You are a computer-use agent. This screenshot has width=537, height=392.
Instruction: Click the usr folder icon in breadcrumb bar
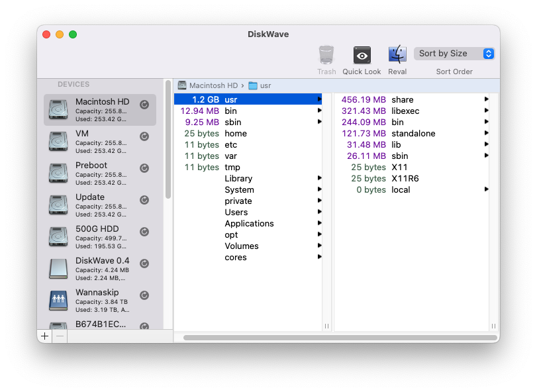(x=252, y=85)
